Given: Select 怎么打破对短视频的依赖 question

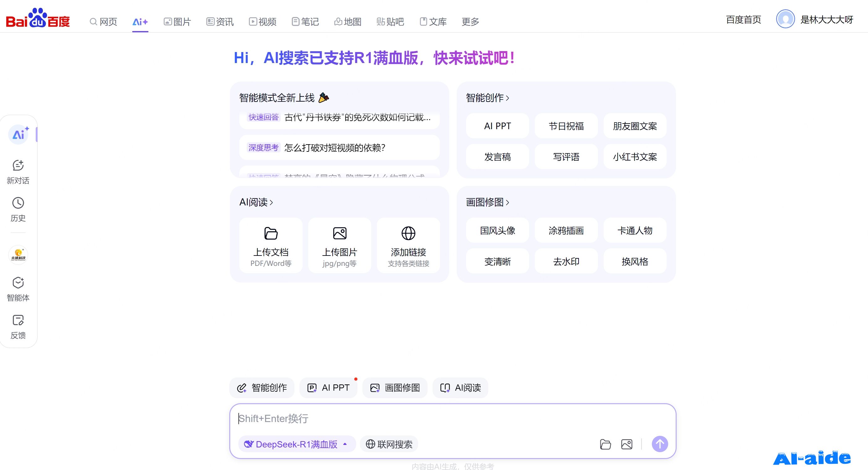Looking at the screenshot, I should (339, 147).
